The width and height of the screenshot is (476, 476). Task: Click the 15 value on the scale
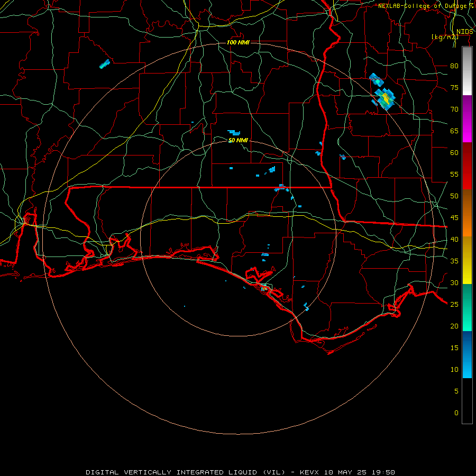tap(454, 348)
